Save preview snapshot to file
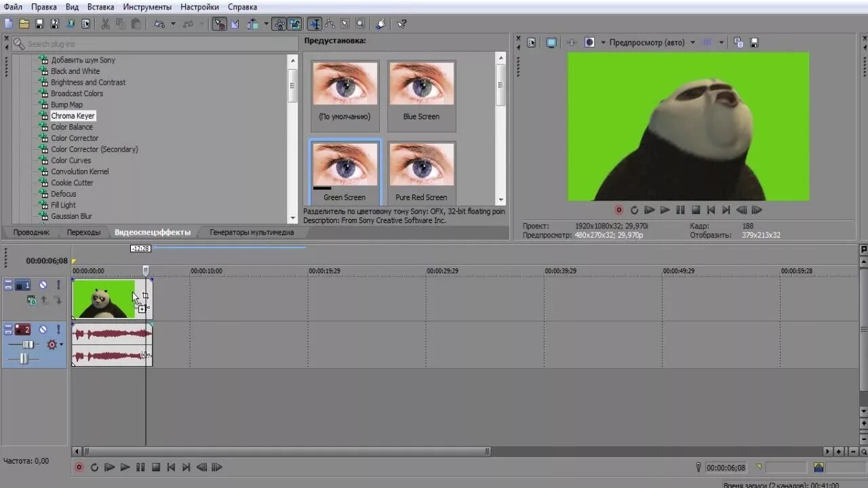 (754, 42)
